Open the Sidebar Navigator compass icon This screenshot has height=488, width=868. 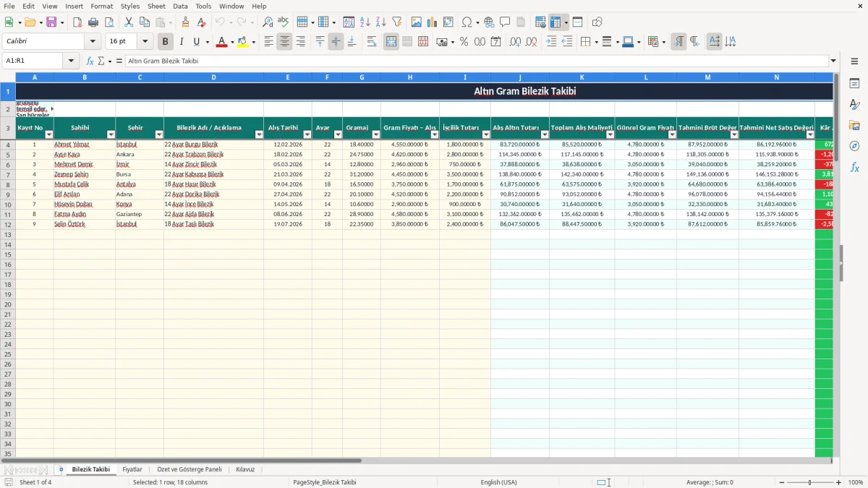coord(854,146)
